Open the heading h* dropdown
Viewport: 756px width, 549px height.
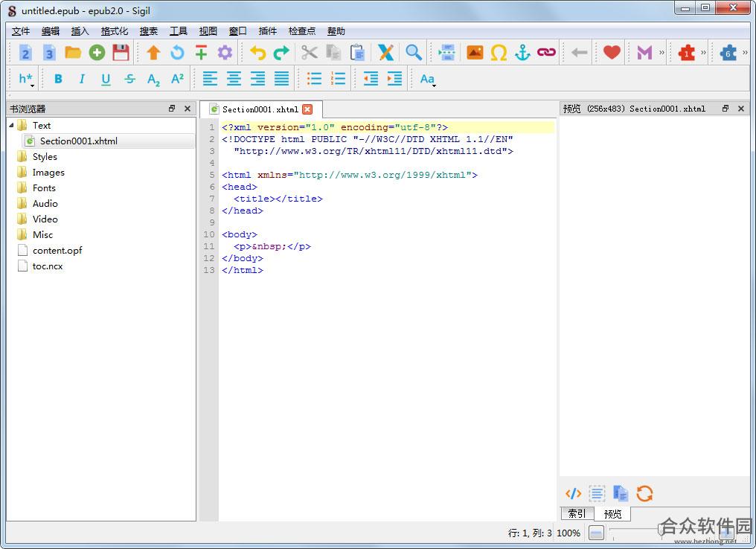[26, 79]
